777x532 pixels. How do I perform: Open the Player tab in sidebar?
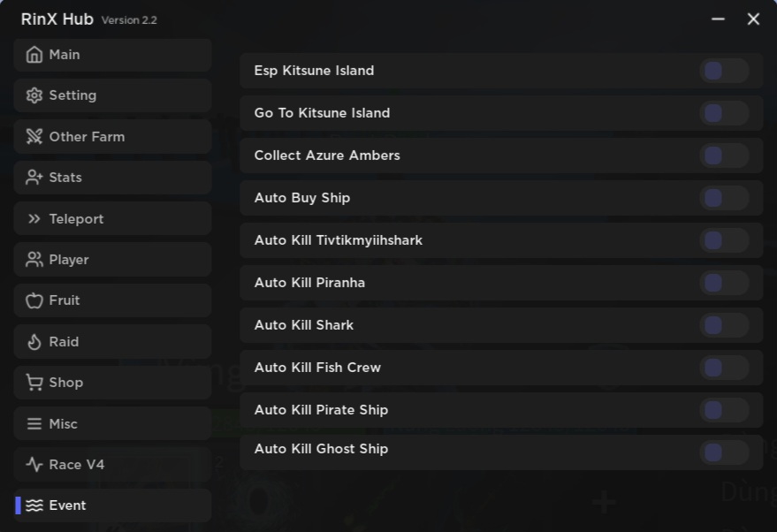click(112, 260)
